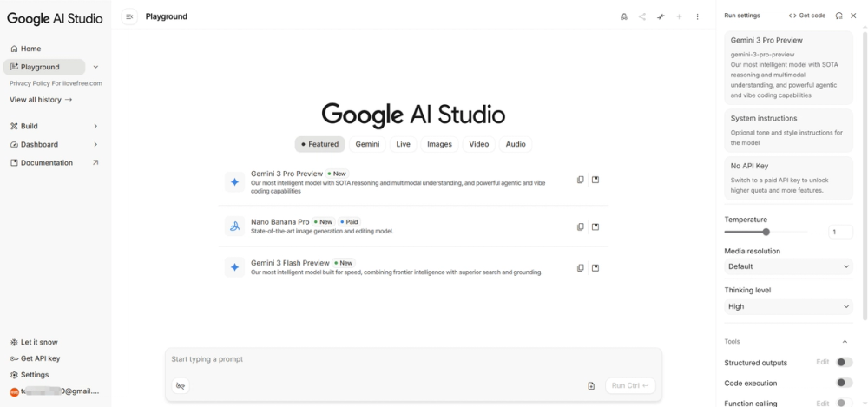
Task: Click Get API key in sidebar
Action: [x=36, y=358]
